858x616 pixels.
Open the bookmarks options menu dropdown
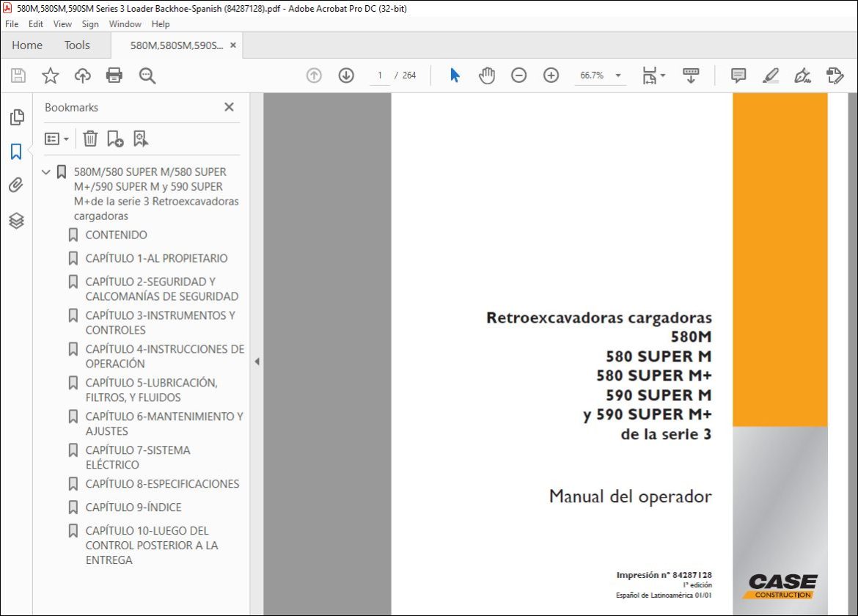tap(56, 139)
